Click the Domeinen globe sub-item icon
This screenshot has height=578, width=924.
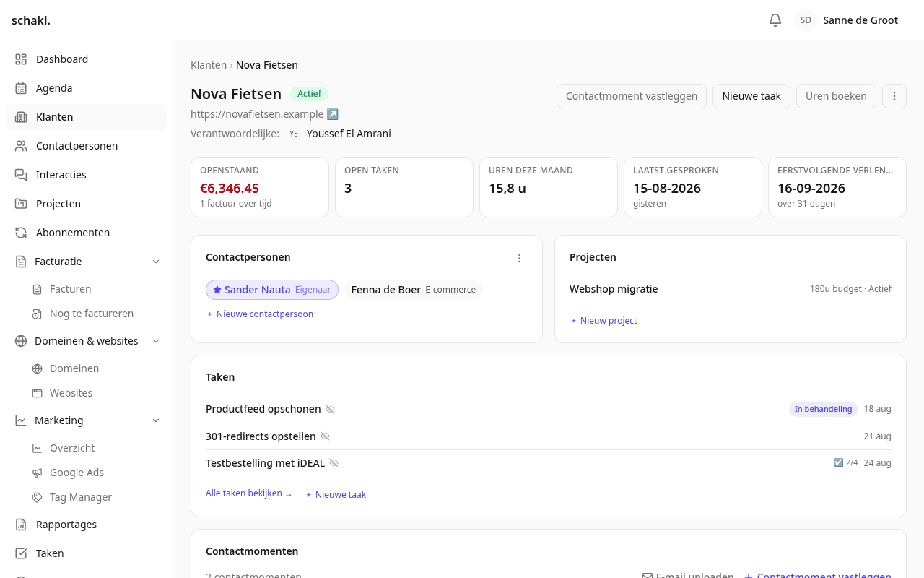coord(37,368)
